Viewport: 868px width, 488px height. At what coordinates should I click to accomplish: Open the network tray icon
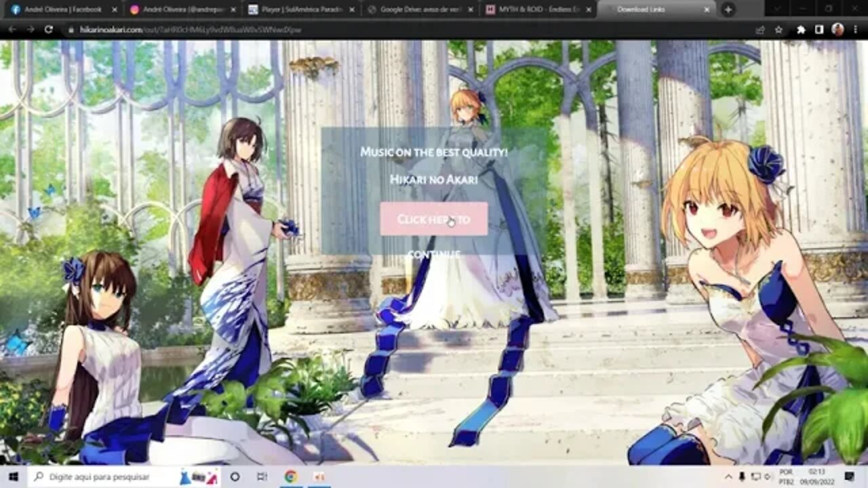tap(756, 476)
